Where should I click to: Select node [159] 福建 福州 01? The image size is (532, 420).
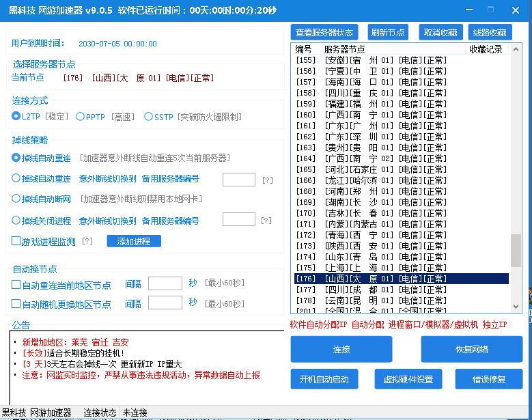coord(402,104)
